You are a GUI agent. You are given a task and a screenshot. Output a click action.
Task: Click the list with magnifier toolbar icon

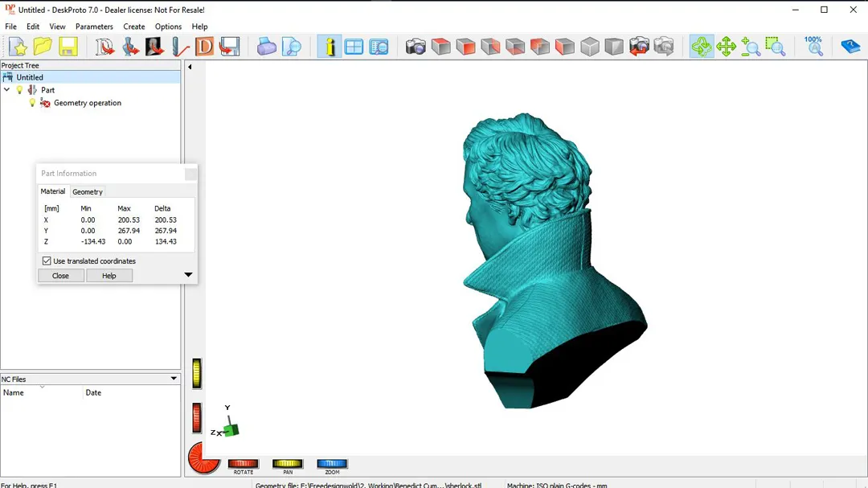379,47
